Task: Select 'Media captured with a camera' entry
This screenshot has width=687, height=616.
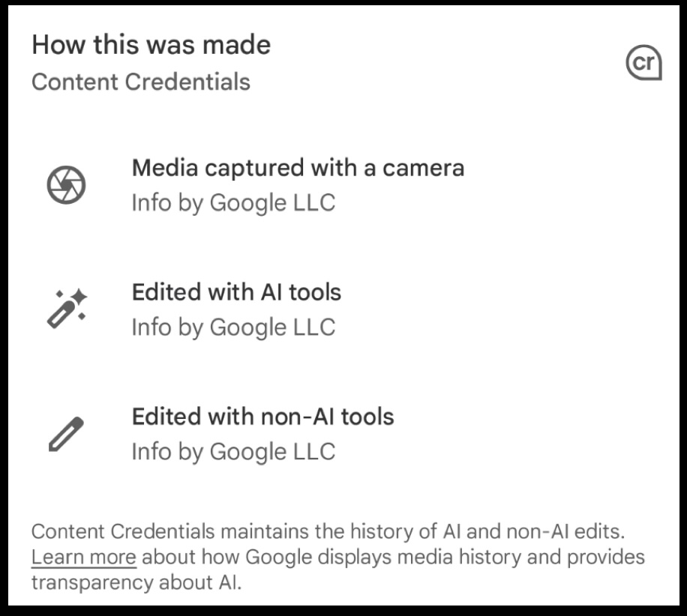Action: [298, 184]
